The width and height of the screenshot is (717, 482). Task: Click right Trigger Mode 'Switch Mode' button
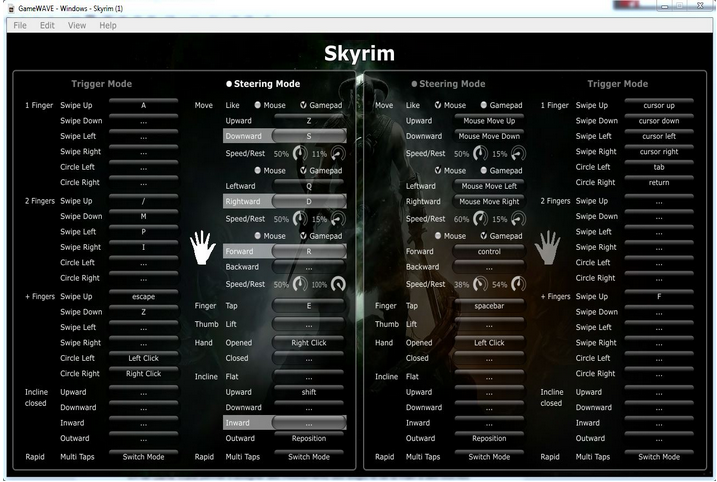657,457
